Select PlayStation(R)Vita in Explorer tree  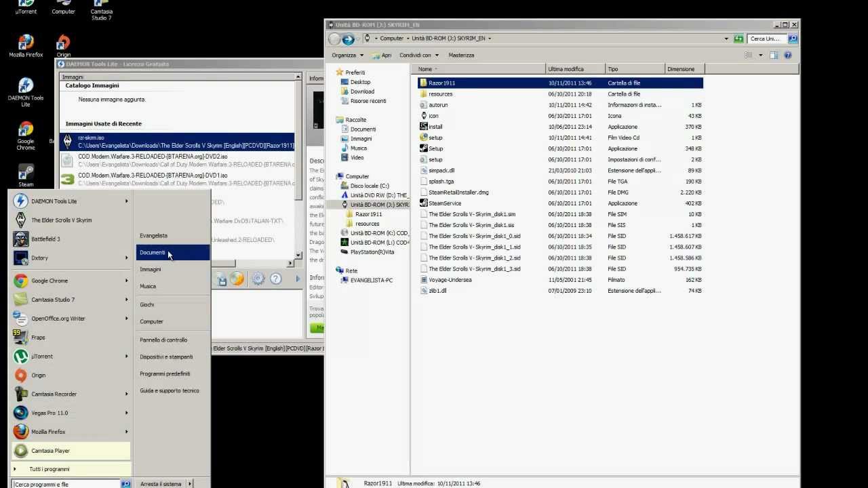372,252
